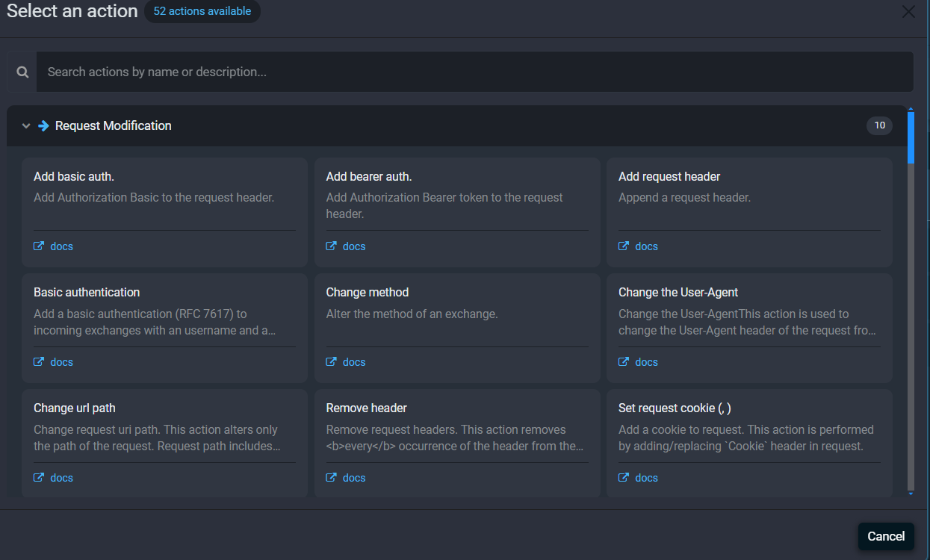Click 'Add Authorization Basic to the request header.' text

pyautogui.click(x=154, y=198)
